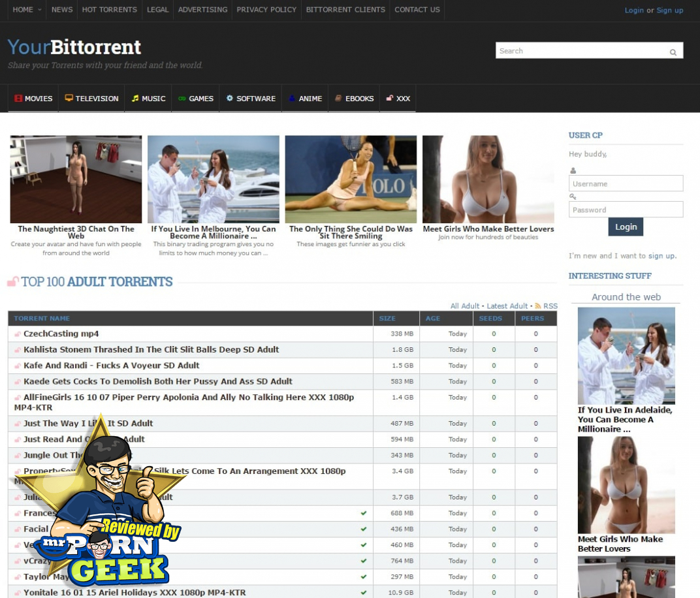Click the green verified checkmark in the 764 MB row

coord(364,561)
